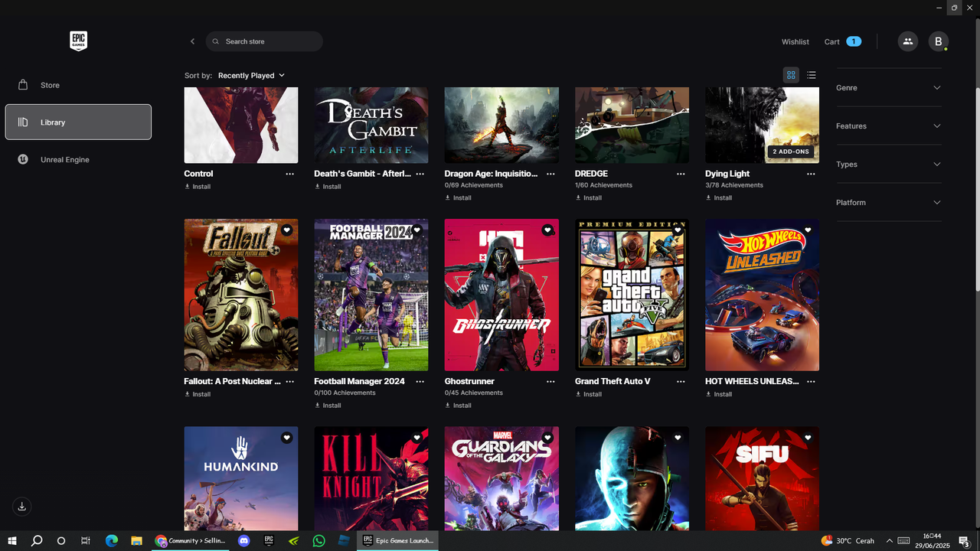Open the SIFU cover art

(x=762, y=478)
